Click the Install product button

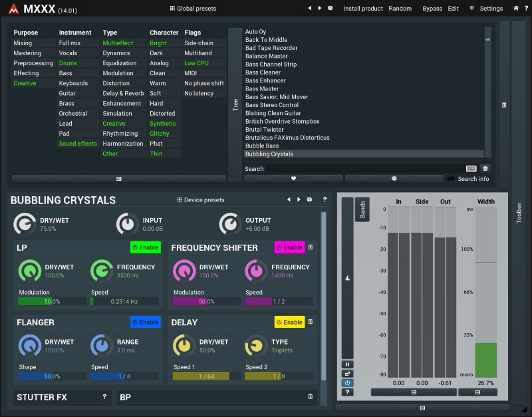tap(362, 9)
